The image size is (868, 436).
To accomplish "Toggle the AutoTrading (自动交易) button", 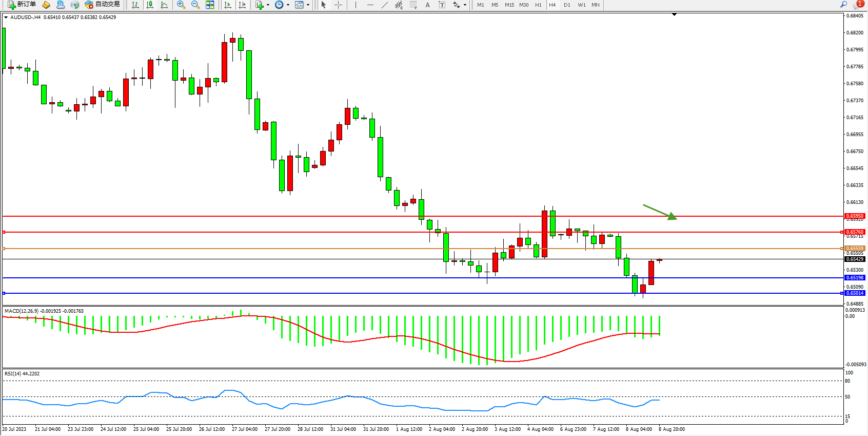I will pyautogui.click(x=102, y=5).
